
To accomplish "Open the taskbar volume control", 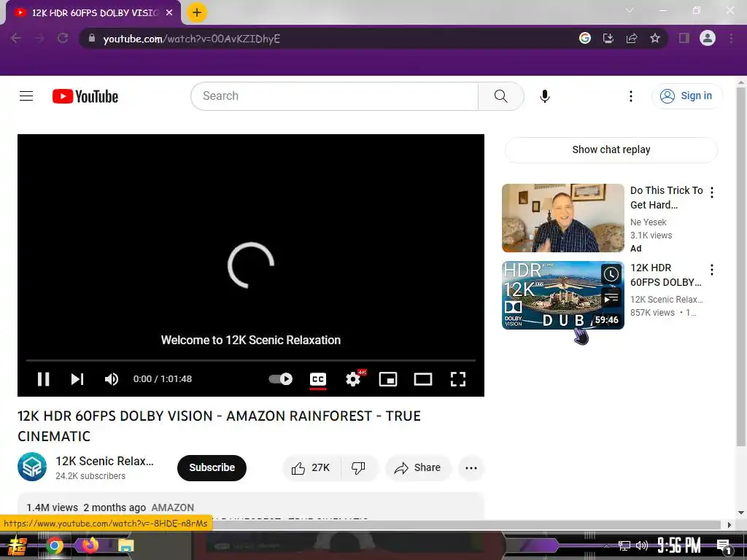I will point(642,545).
